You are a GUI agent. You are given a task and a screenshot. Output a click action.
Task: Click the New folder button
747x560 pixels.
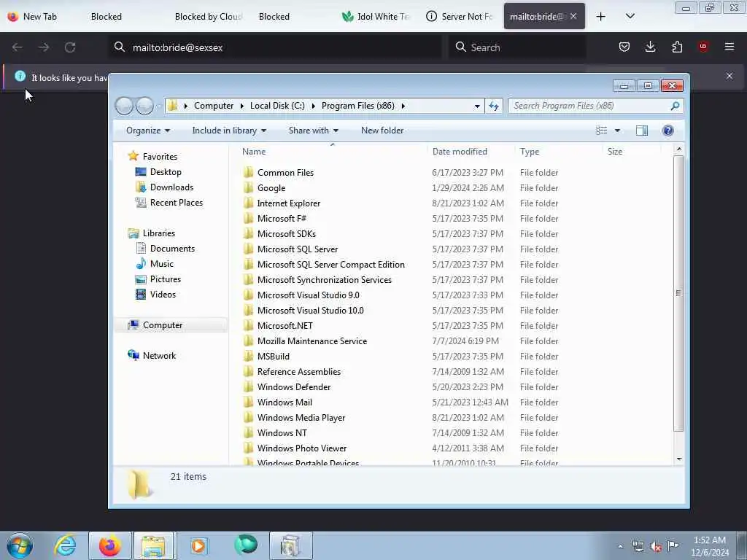click(382, 131)
